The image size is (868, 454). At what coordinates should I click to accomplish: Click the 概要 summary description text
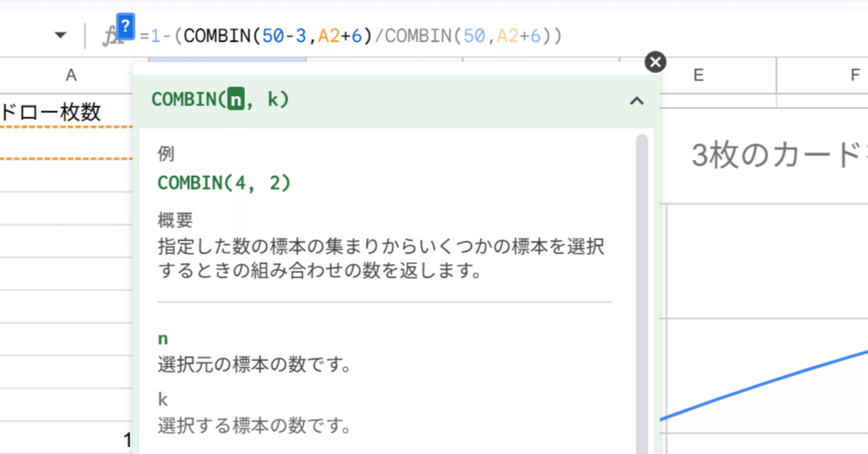380,259
